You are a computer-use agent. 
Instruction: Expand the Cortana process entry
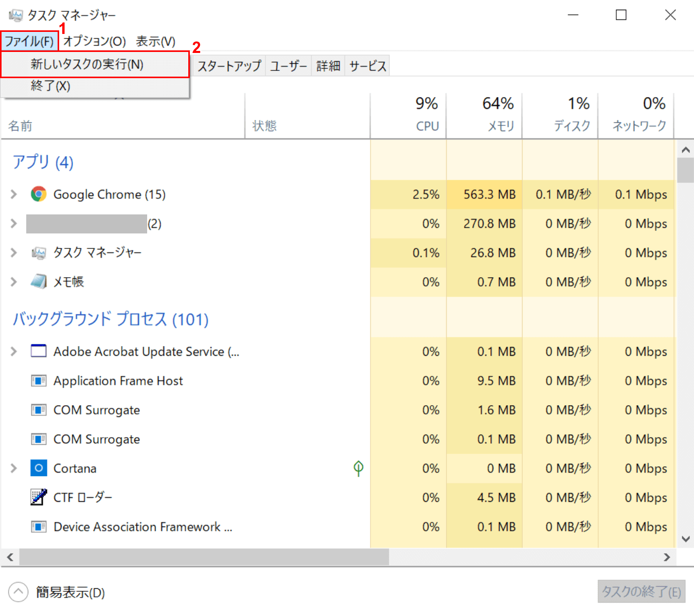14,468
